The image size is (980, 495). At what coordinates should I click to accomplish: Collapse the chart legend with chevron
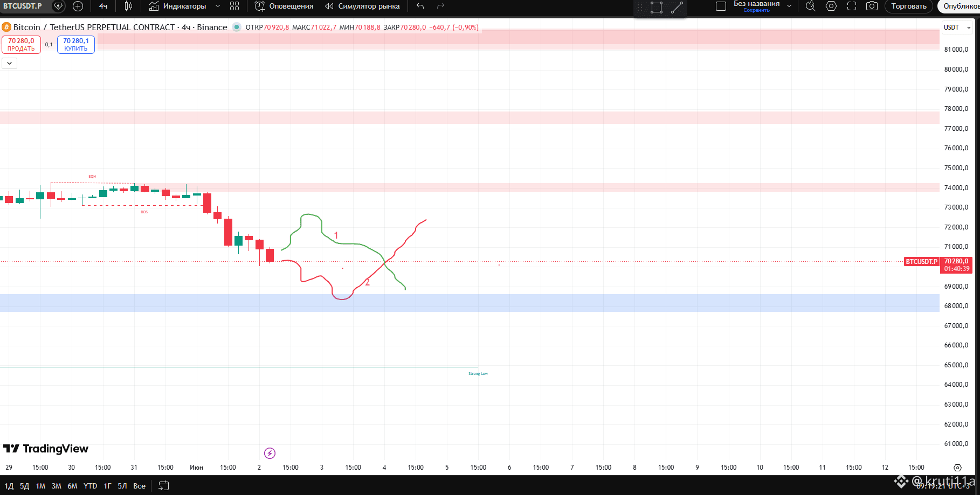[9, 63]
